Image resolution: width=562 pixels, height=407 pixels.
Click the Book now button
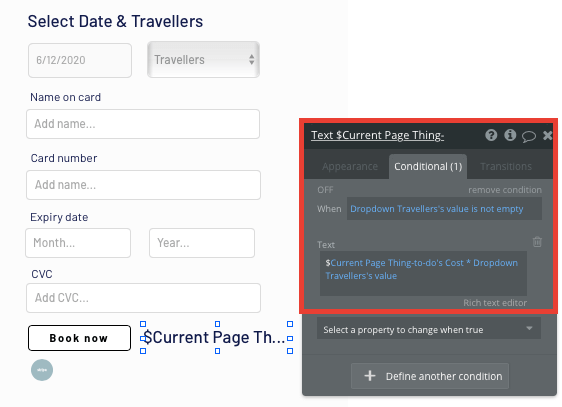pyautogui.click(x=79, y=338)
